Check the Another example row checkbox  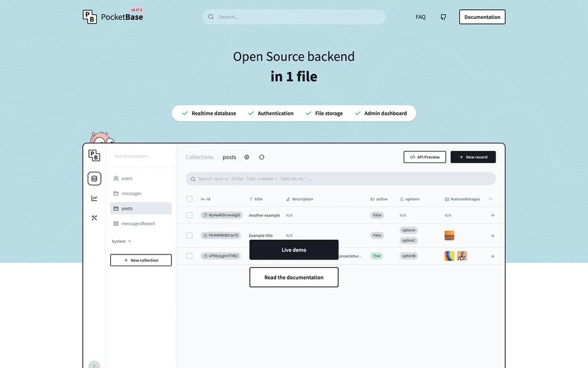pyautogui.click(x=189, y=215)
